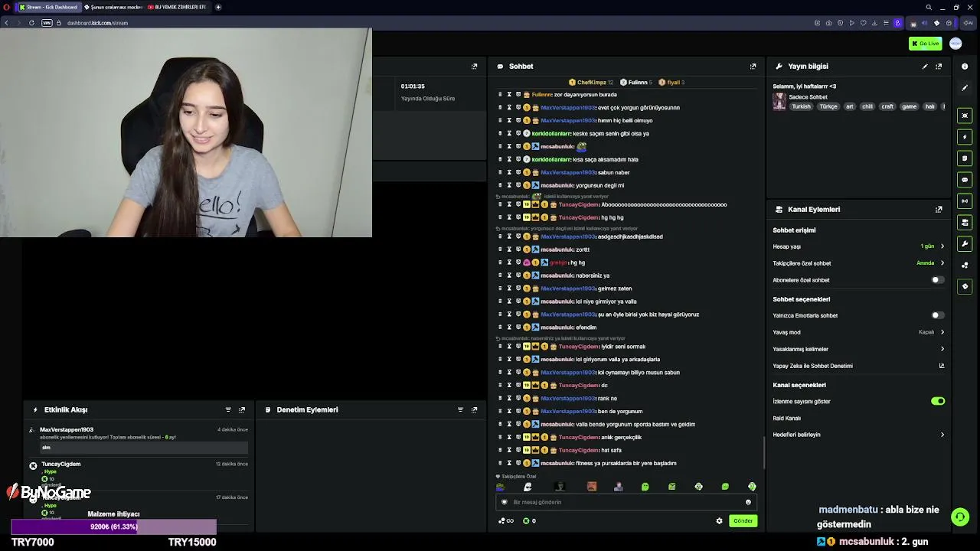The width and height of the screenshot is (980, 551).
Task: Switch to the 'BU YEMEK ZEHİRLERİ' browser tab
Action: click(x=177, y=7)
